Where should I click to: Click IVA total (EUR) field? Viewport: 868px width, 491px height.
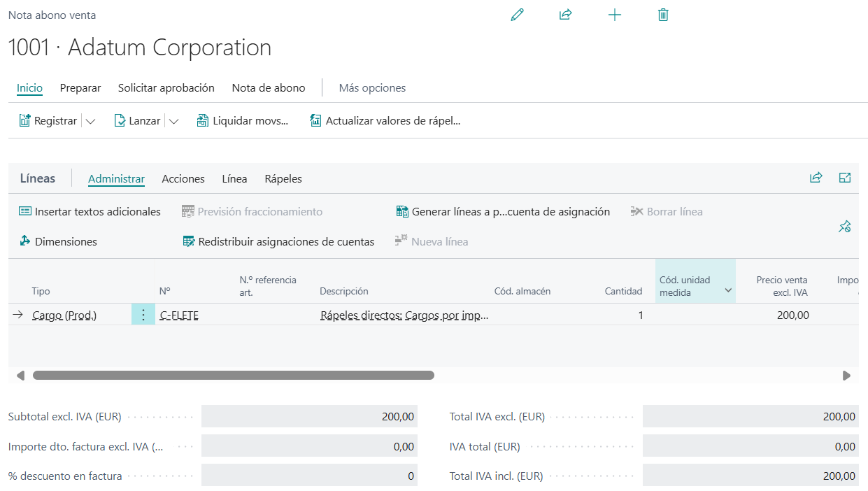click(x=750, y=446)
